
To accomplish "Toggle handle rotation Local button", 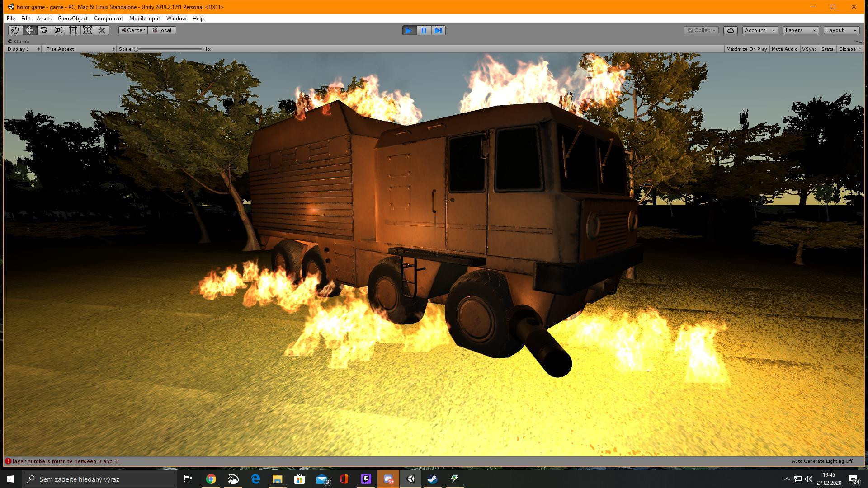I will click(162, 30).
